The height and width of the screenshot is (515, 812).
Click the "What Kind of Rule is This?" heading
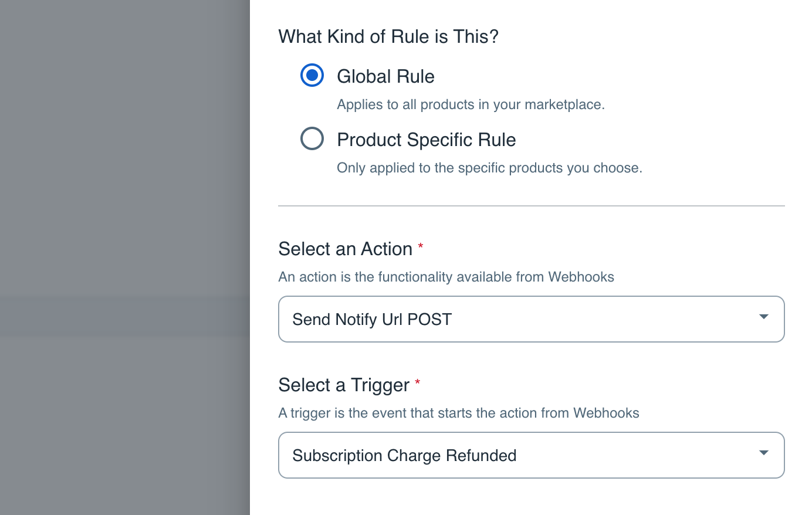(x=388, y=36)
